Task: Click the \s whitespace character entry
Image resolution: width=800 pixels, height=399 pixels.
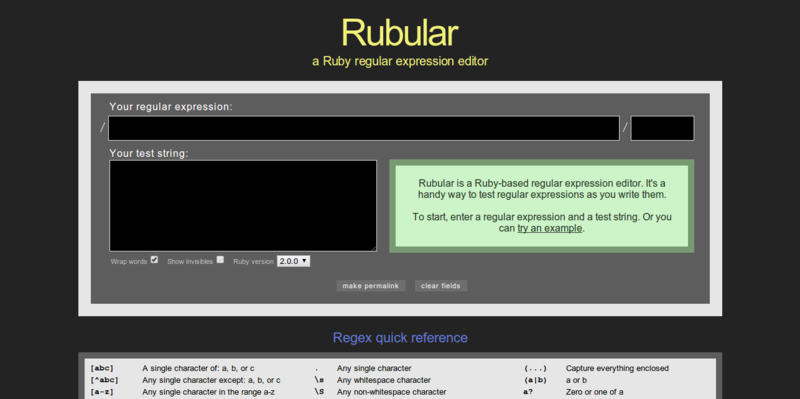Action: [319, 380]
